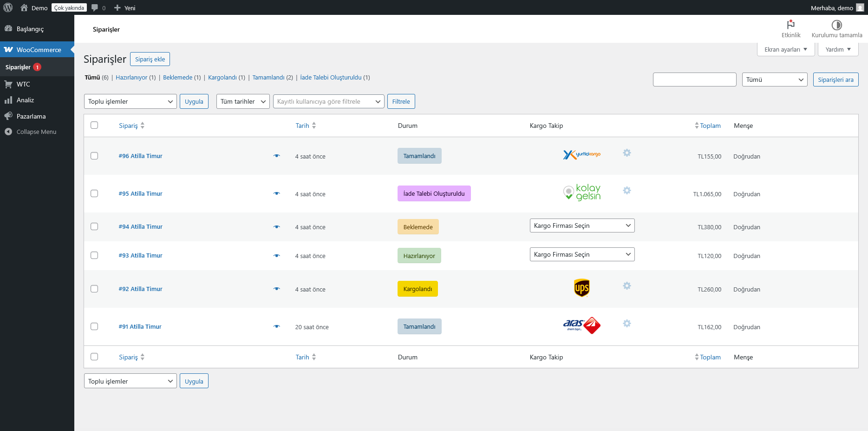Tick checkbox for order #92

point(94,289)
